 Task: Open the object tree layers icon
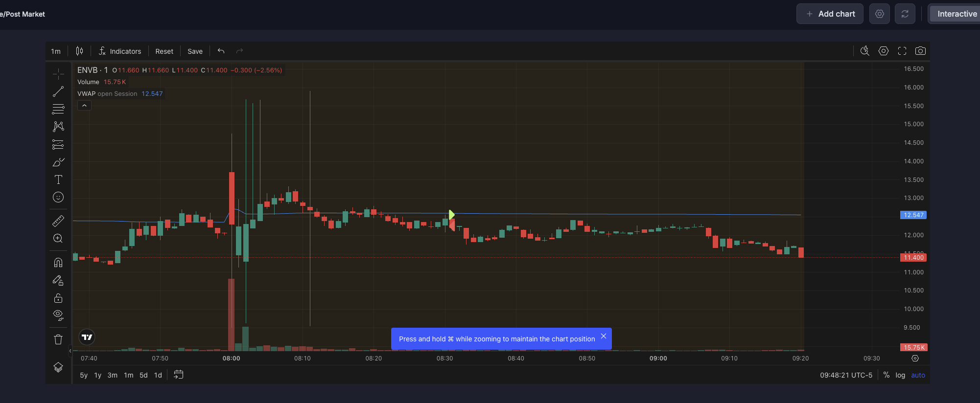pyautogui.click(x=58, y=367)
